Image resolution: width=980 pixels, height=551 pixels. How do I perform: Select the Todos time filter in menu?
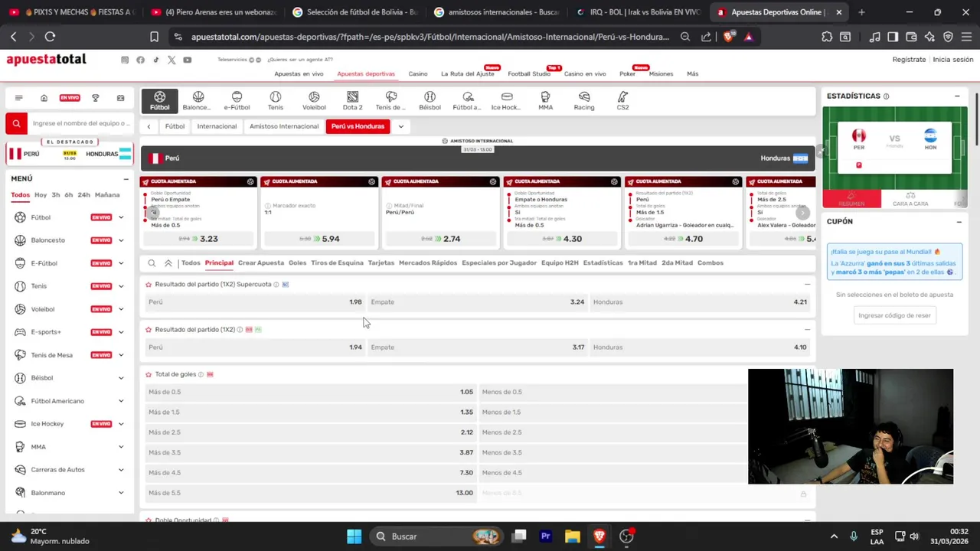pos(20,195)
